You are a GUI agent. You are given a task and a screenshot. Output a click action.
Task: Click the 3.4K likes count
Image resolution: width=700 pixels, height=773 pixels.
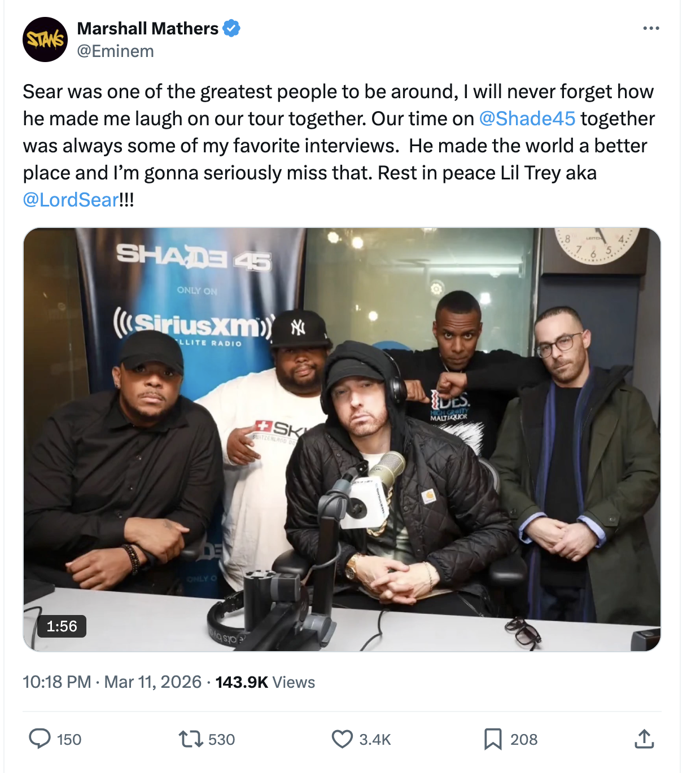pos(375,740)
